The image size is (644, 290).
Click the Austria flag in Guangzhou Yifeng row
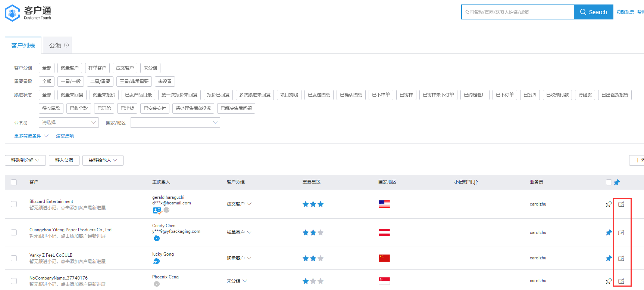[384, 232]
